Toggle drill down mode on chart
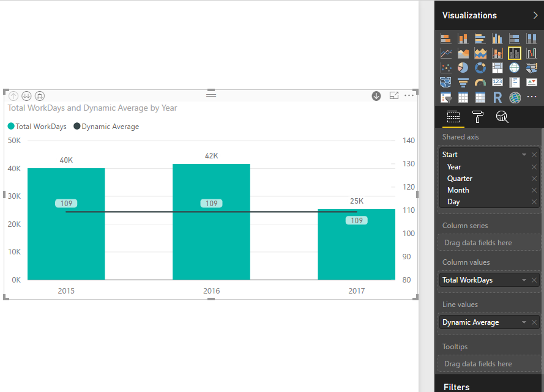This screenshot has height=392, width=544. coord(376,96)
